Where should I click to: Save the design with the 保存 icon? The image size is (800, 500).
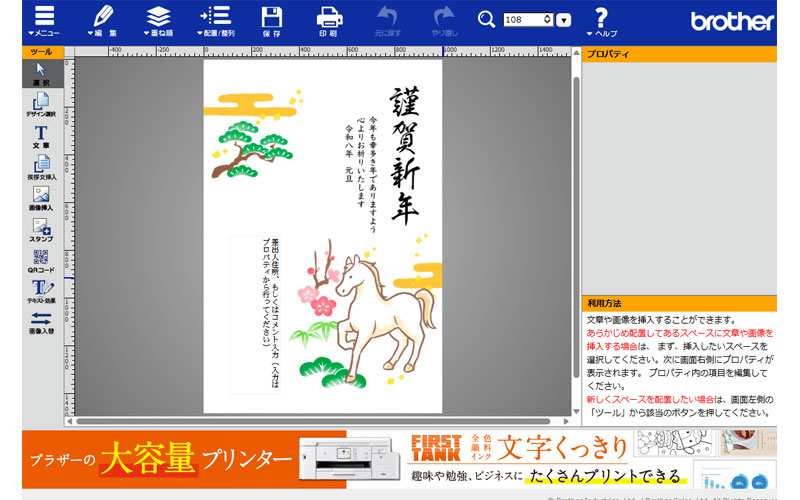pos(271,20)
